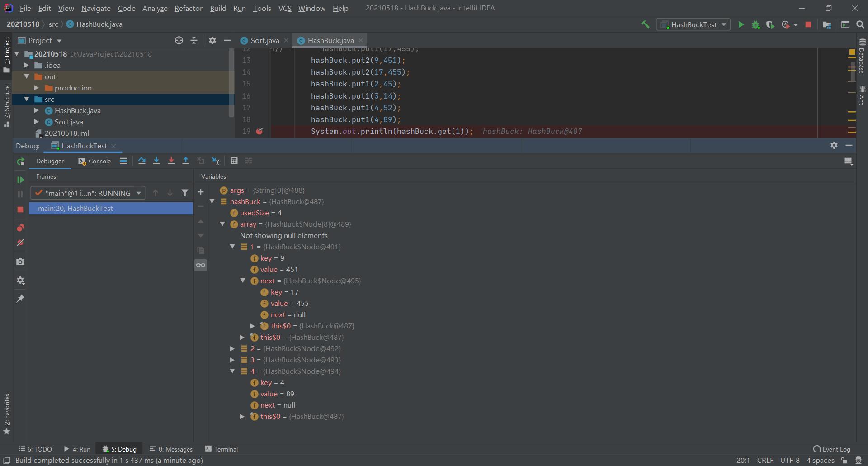
Task: Open the Refactor menu
Action: point(188,8)
